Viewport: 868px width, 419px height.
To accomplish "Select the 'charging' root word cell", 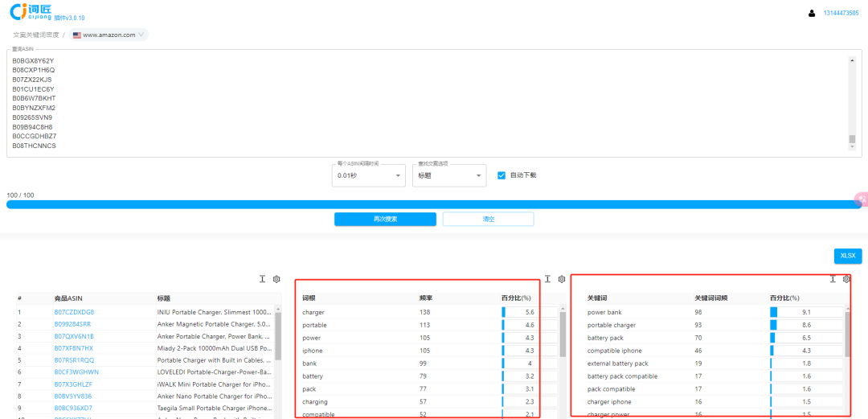I will [314, 401].
